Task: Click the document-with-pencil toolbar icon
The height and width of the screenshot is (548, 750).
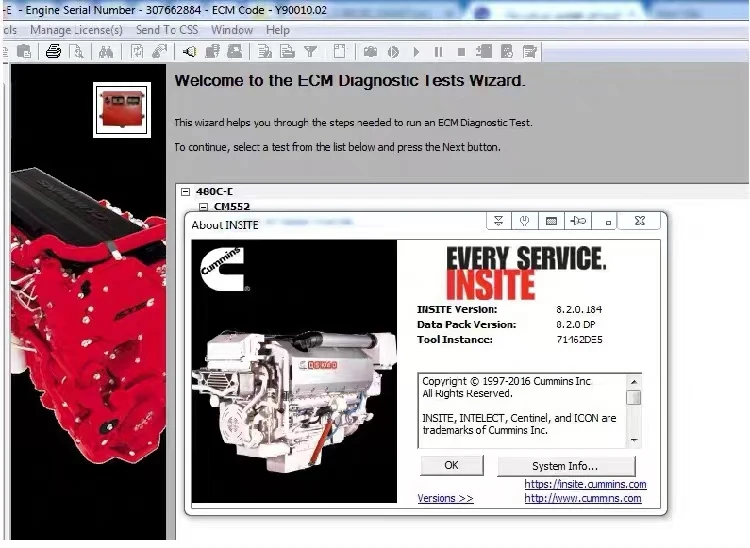Action: click(265, 51)
